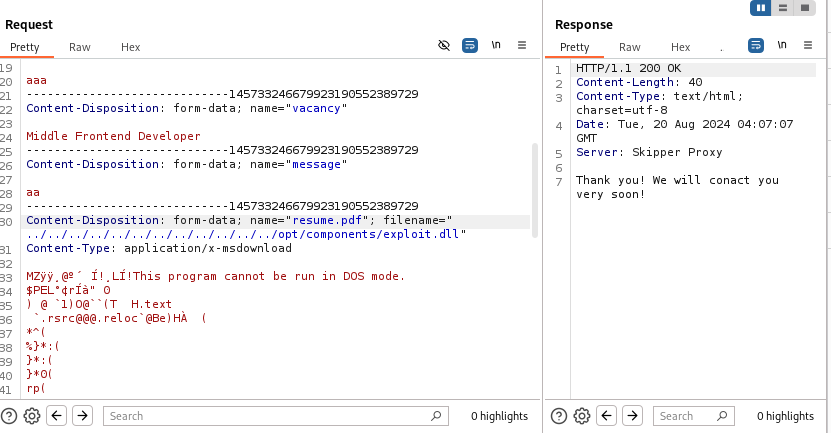
Task: Click 'HTTP/1.1 200 OK' response status line
Action: coord(629,68)
